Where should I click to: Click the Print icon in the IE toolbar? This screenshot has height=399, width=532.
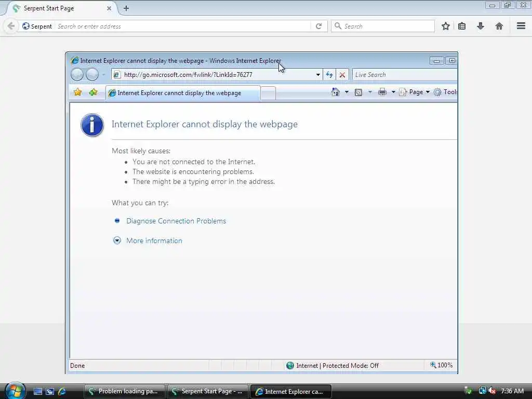coord(382,92)
